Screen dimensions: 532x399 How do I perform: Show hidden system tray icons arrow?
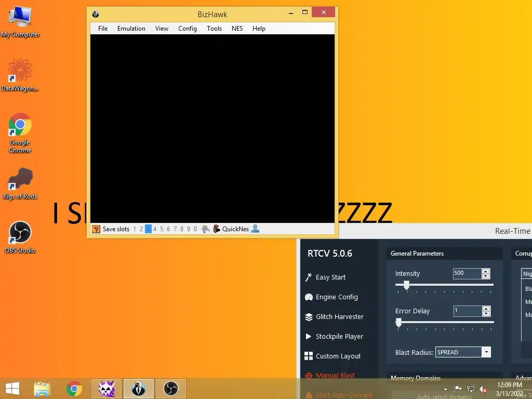445,389
